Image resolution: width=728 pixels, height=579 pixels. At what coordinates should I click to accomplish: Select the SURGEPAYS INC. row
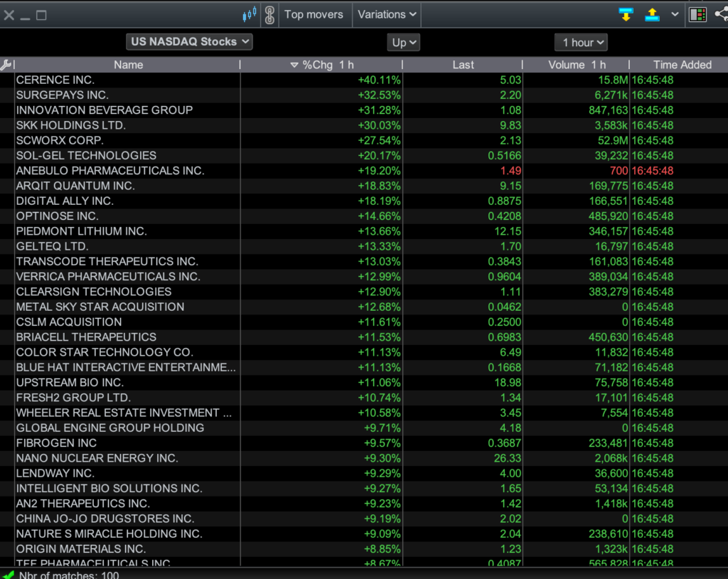(364, 95)
